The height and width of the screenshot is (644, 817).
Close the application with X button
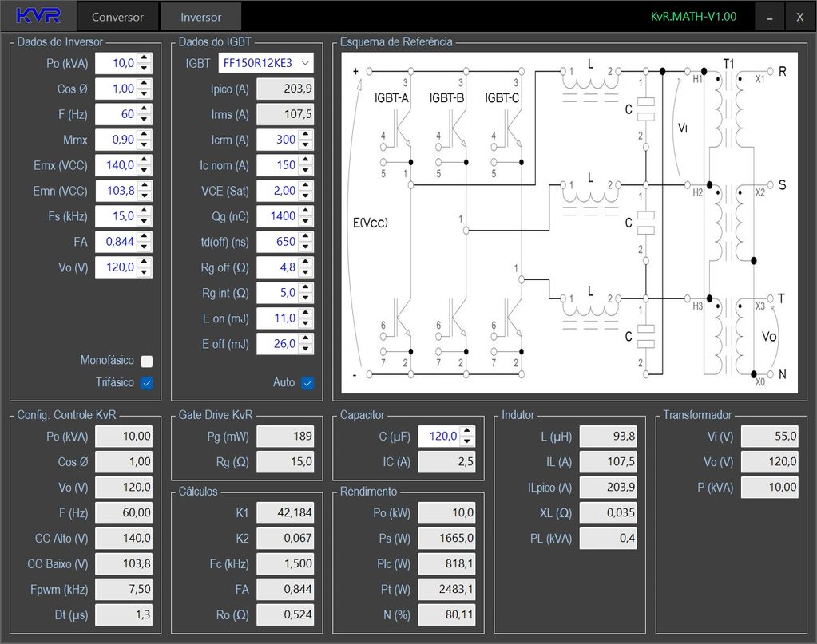tap(799, 17)
